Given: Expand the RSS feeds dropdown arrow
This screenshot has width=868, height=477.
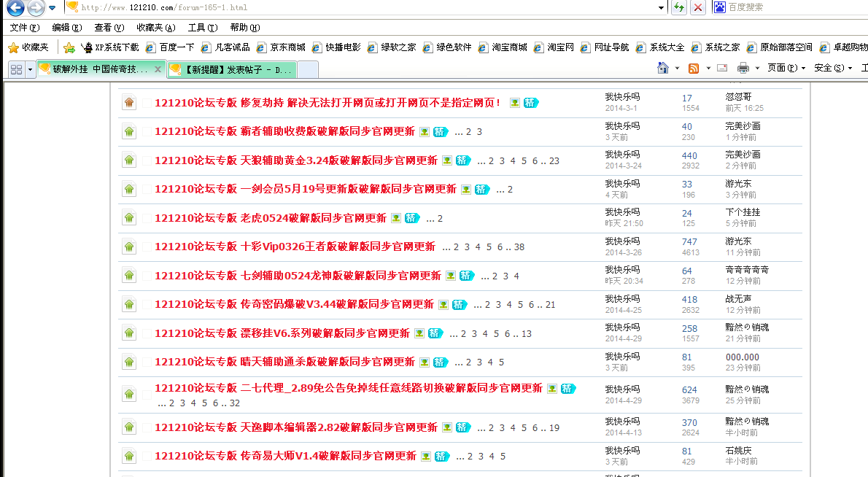Looking at the screenshot, I should (708, 68).
